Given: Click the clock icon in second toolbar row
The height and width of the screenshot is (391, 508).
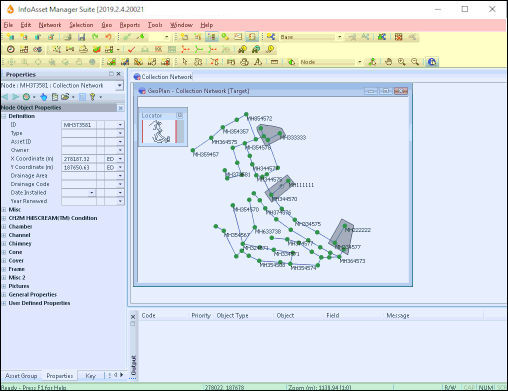Looking at the screenshot, I should [x=11, y=50].
